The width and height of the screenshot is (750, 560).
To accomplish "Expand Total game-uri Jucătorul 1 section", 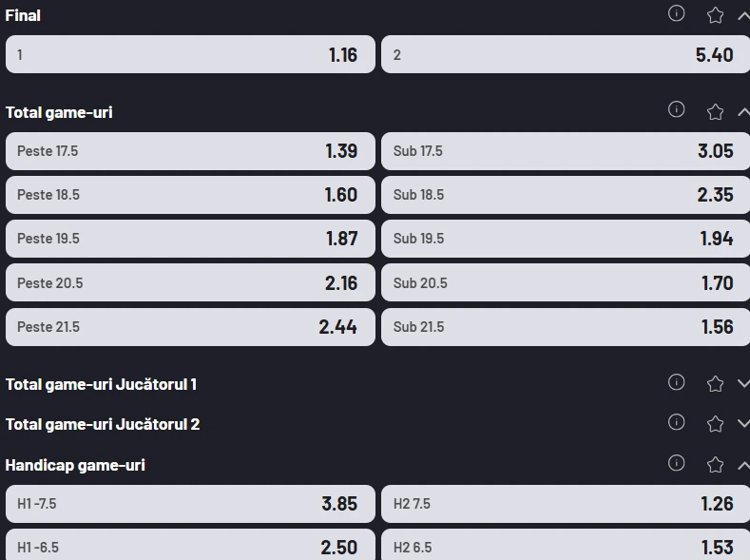I will tap(743, 383).
